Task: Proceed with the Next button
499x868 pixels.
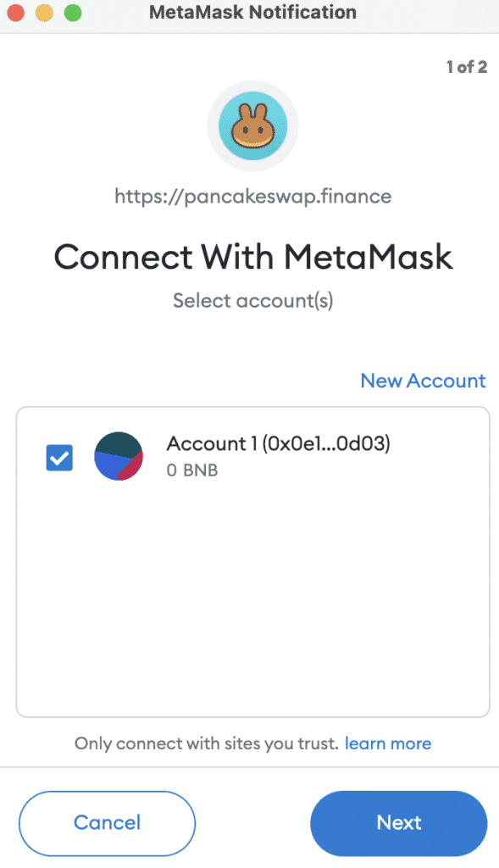Action: pos(399,823)
